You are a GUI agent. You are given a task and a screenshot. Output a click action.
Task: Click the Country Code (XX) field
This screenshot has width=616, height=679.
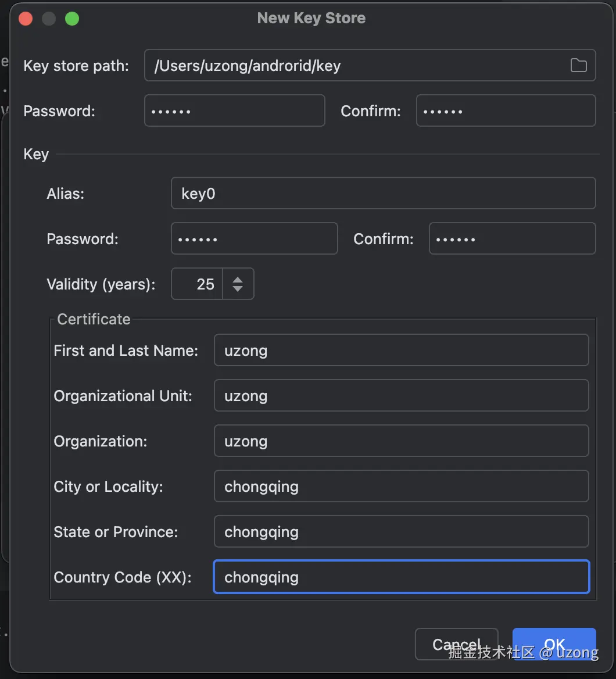coord(401,577)
